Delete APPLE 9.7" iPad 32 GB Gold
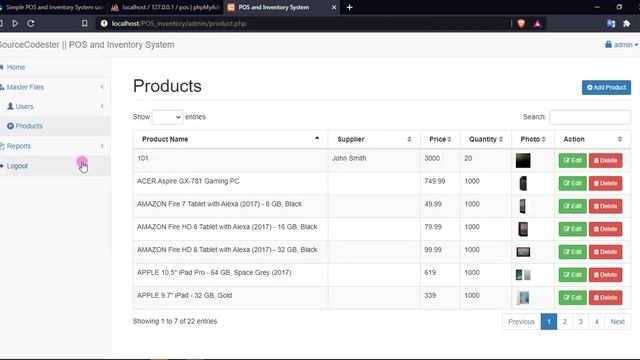 605,298
